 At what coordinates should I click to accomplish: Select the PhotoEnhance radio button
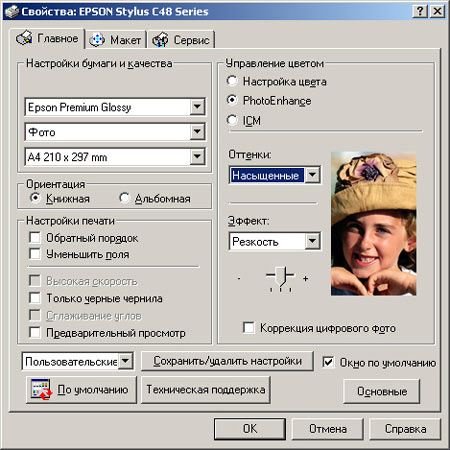(x=232, y=100)
